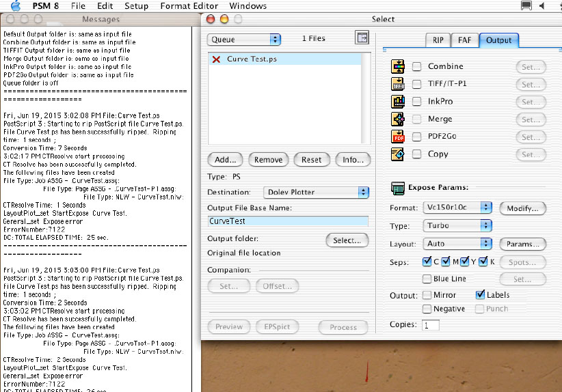Click the volume speaker icon

pos(542,5)
